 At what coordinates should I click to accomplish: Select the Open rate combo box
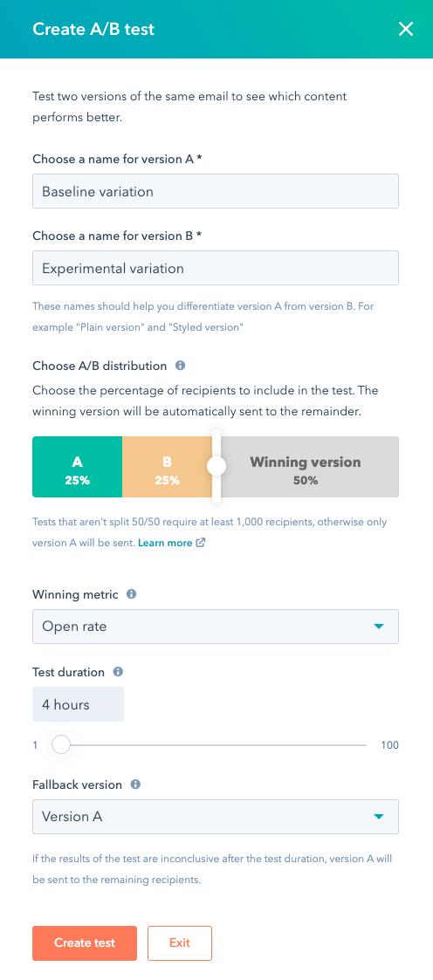[x=216, y=627]
